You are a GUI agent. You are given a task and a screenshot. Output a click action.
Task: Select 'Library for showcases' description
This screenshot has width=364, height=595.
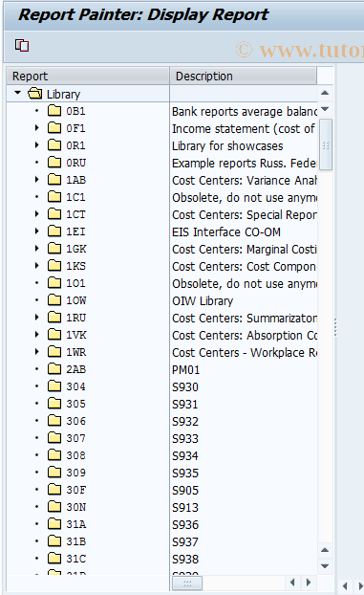(x=227, y=146)
